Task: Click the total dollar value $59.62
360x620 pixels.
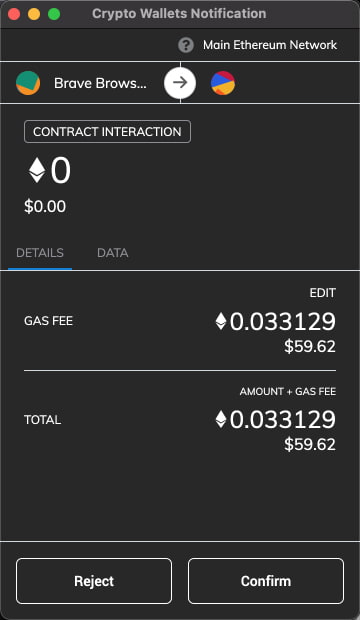Action: click(x=310, y=444)
